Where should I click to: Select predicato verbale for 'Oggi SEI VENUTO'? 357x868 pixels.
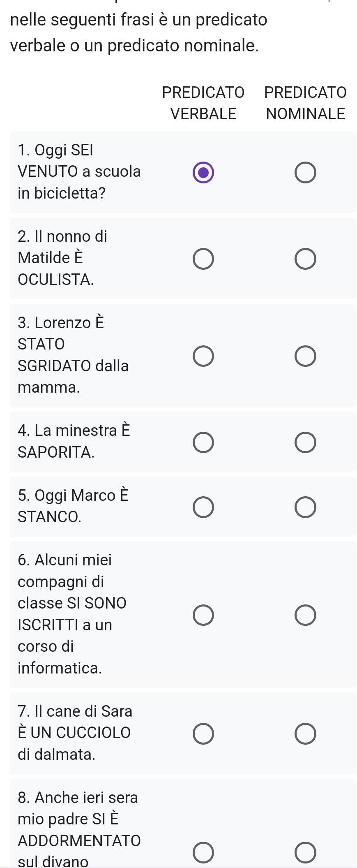[x=203, y=172]
